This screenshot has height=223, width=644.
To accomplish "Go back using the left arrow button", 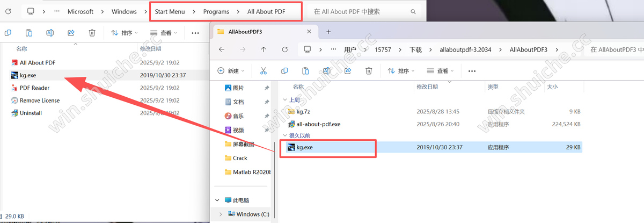I will [x=222, y=49].
